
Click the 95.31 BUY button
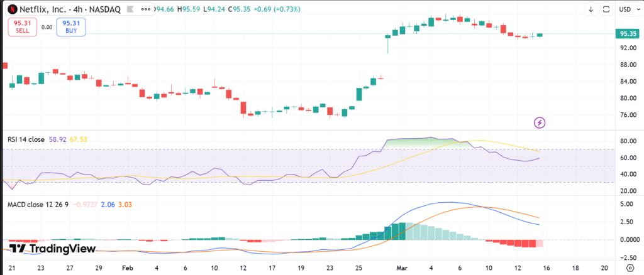[x=70, y=26]
